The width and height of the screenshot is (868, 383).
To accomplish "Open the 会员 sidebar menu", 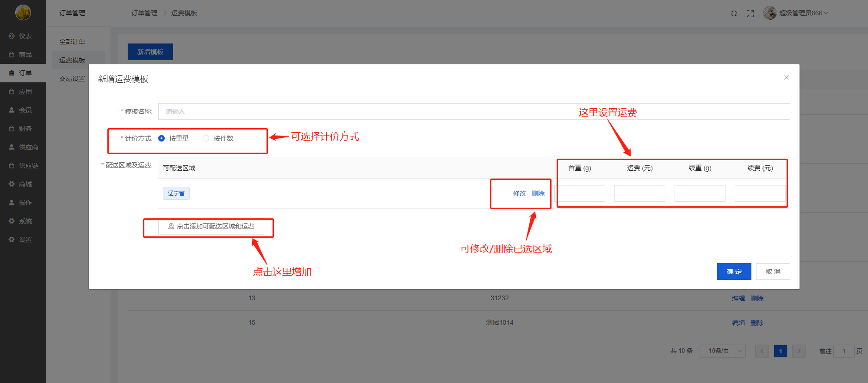I will pyautogui.click(x=23, y=110).
